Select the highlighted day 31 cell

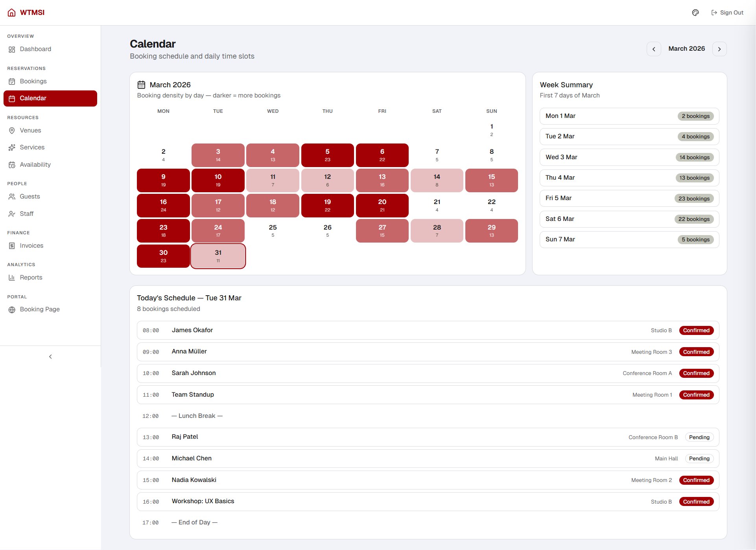coord(218,256)
